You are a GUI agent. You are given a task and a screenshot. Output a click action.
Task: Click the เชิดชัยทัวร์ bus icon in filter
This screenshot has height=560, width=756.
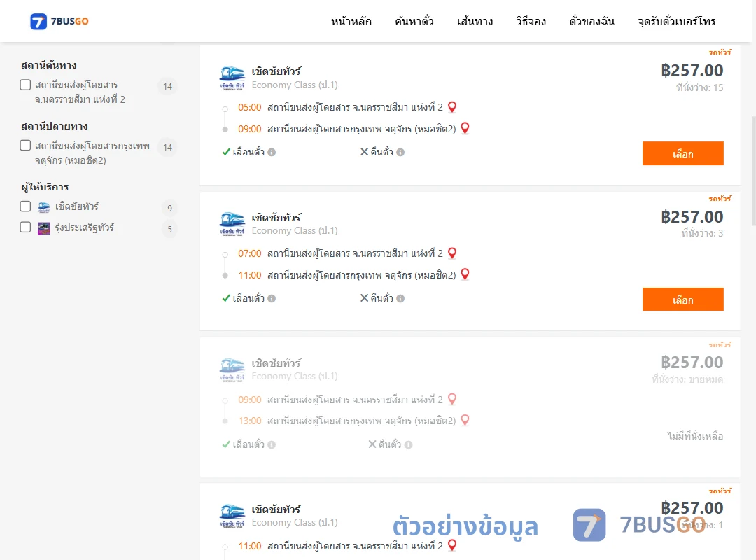[x=44, y=207]
